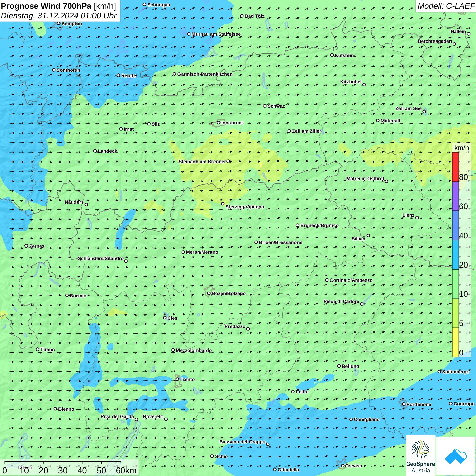Click the Pordenone city marker
Image resolution: width=476 pixels, height=476 pixels.
404,404
